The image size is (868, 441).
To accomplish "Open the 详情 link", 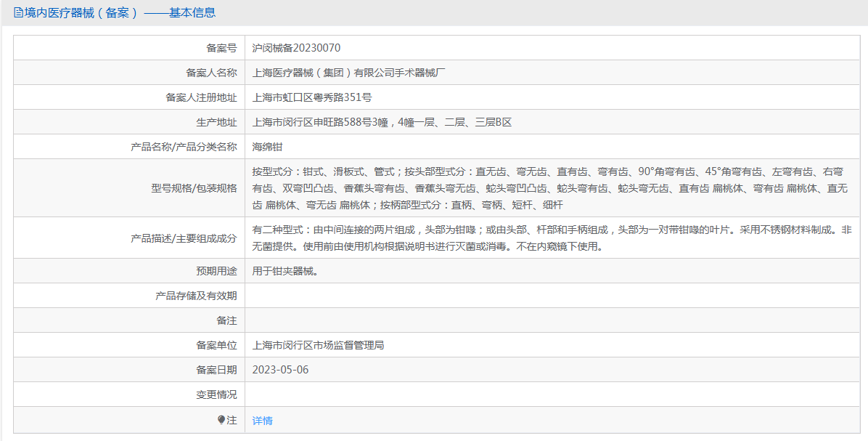I will tap(263, 421).
